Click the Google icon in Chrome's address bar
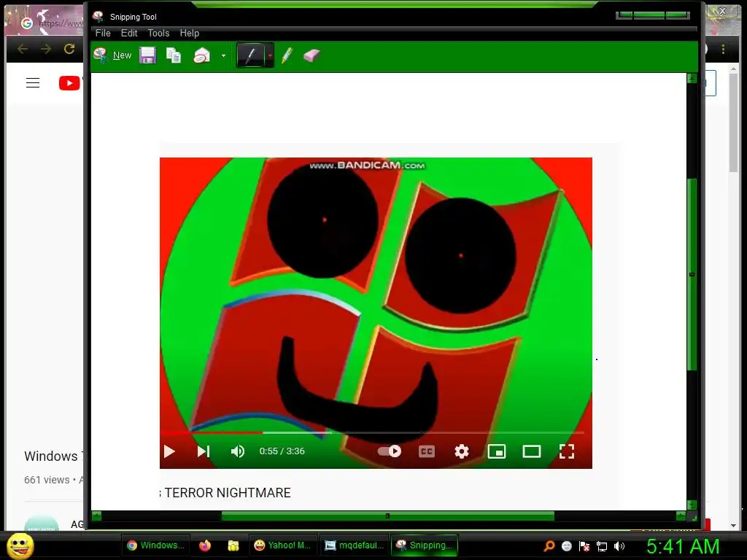The height and width of the screenshot is (560, 747). [x=27, y=23]
